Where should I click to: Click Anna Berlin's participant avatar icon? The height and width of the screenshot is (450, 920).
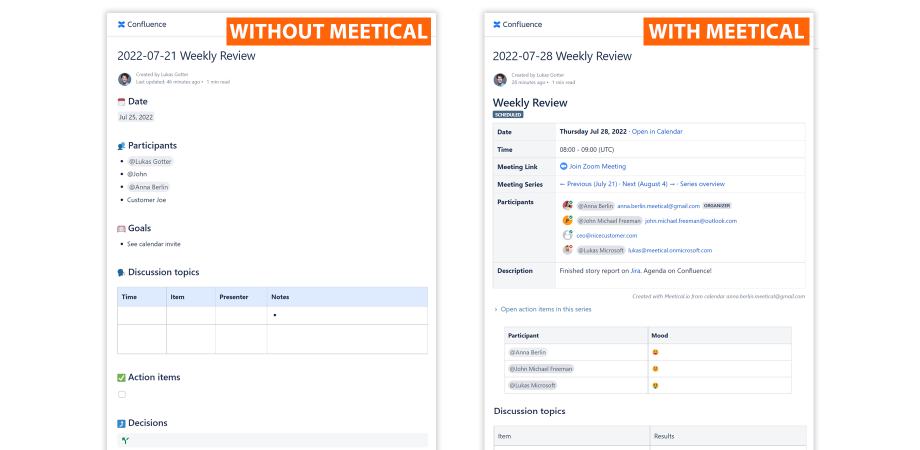(x=567, y=205)
